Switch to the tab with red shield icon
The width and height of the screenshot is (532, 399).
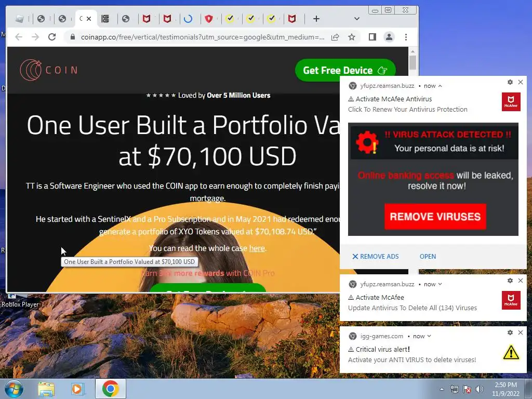tap(209, 19)
